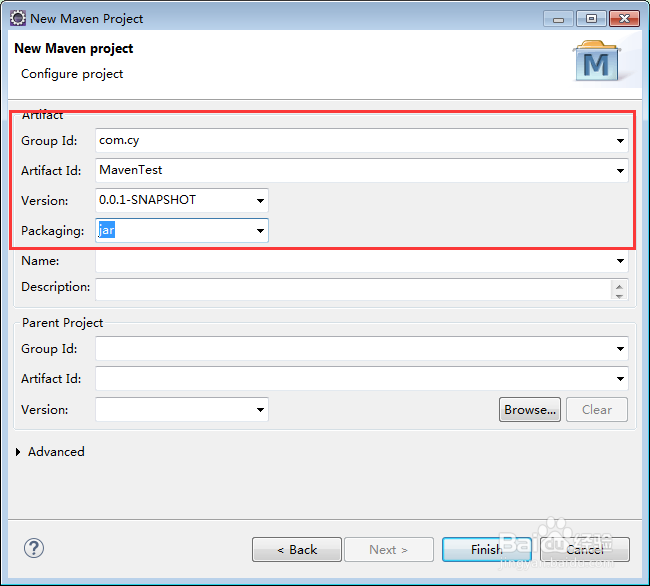Click the Eclipse icon in the title bar
650x586 pixels.
(18, 18)
